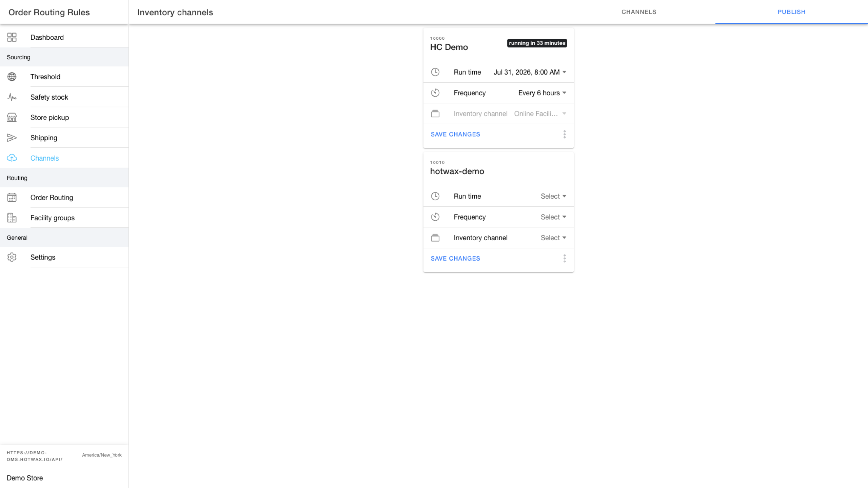
Task: Go to Safety stock page
Action: click(64, 97)
